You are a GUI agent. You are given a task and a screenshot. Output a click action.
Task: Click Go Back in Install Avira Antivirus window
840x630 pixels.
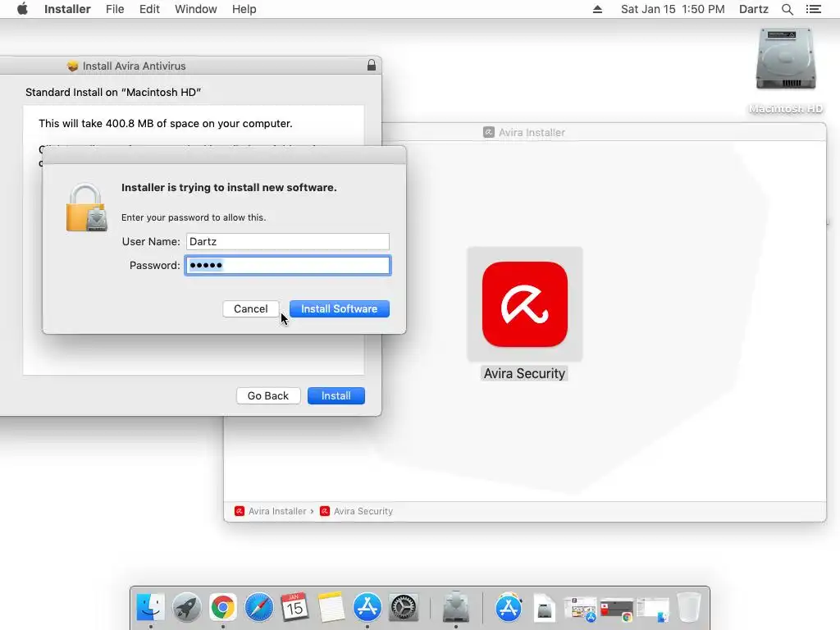pyautogui.click(x=268, y=396)
